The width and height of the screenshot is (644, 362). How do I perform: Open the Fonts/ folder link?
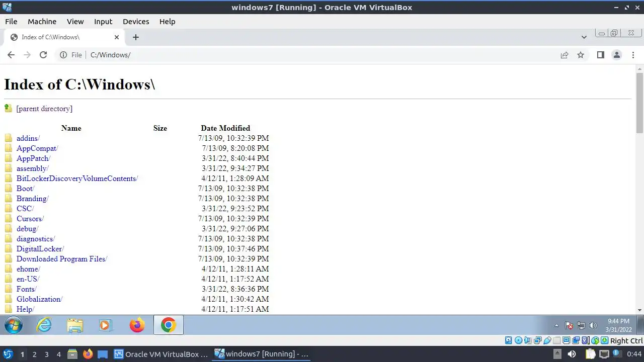(x=27, y=289)
